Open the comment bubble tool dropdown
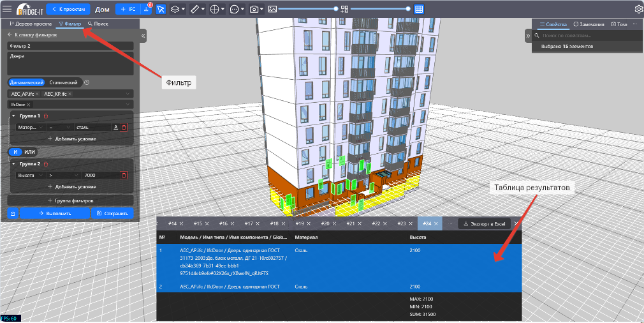The width and height of the screenshot is (644, 323). (237, 9)
